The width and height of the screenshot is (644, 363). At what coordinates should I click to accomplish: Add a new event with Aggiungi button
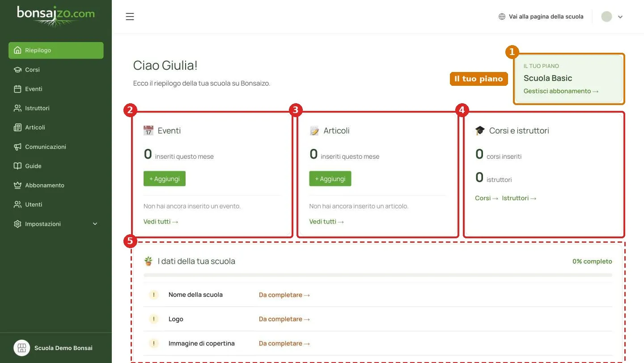(165, 179)
